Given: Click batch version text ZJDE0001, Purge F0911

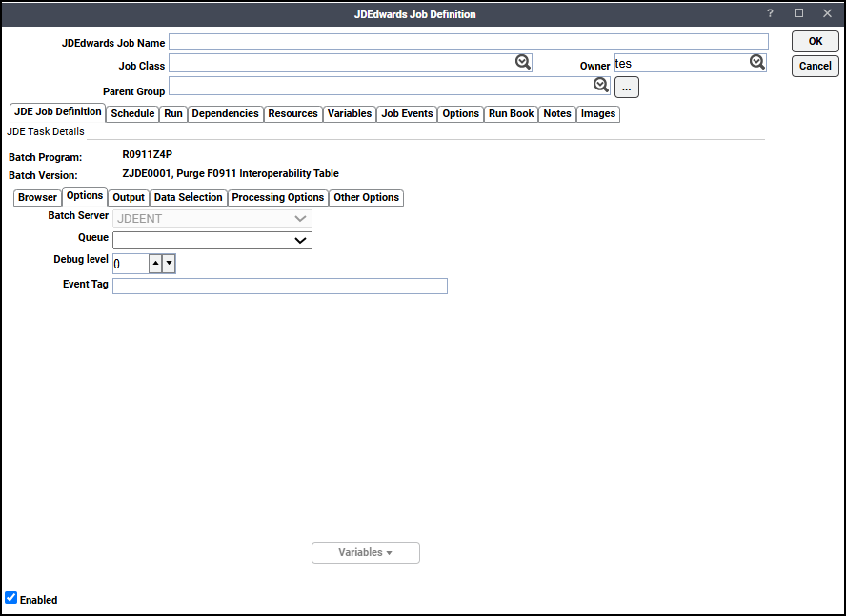Looking at the screenshot, I should click(231, 173).
